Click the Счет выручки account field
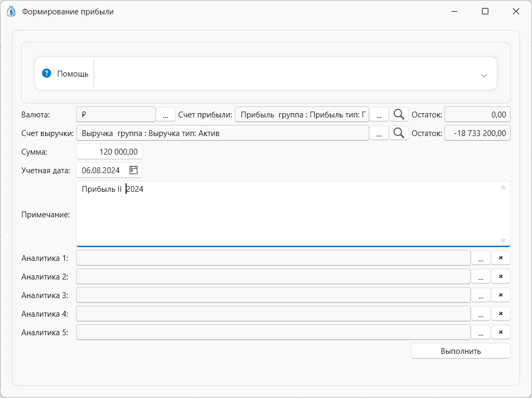The height and width of the screenshot is (398, 532). (x=222, y=133)
